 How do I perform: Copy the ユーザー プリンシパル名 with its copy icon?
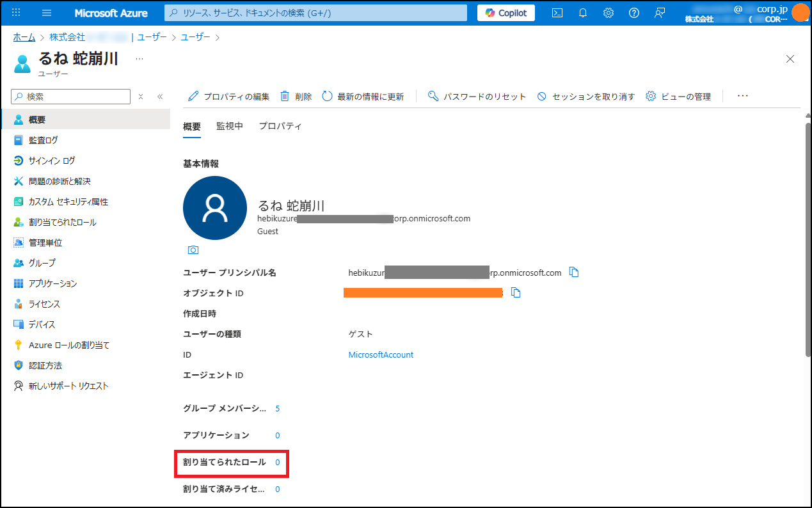tap(573, 272)
